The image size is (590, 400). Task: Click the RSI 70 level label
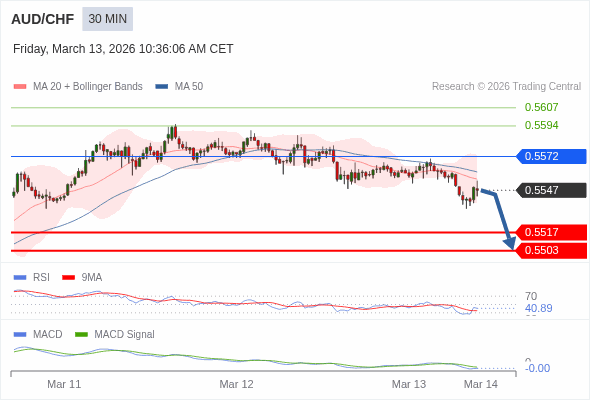(x=531, y=296)
